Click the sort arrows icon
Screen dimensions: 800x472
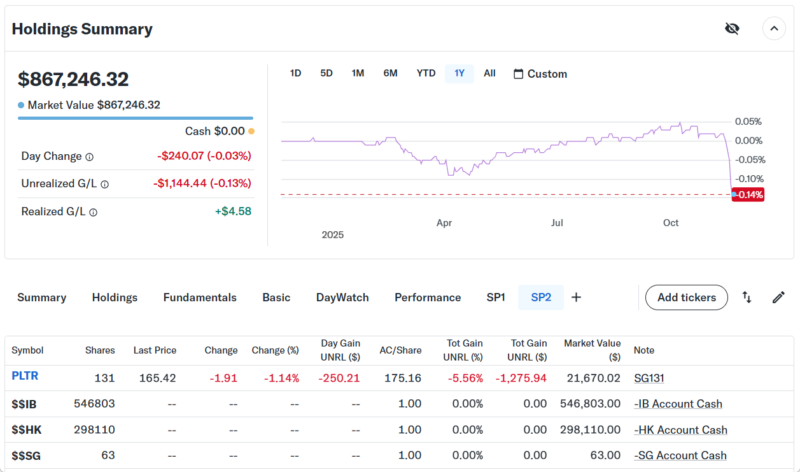point(747,297)
